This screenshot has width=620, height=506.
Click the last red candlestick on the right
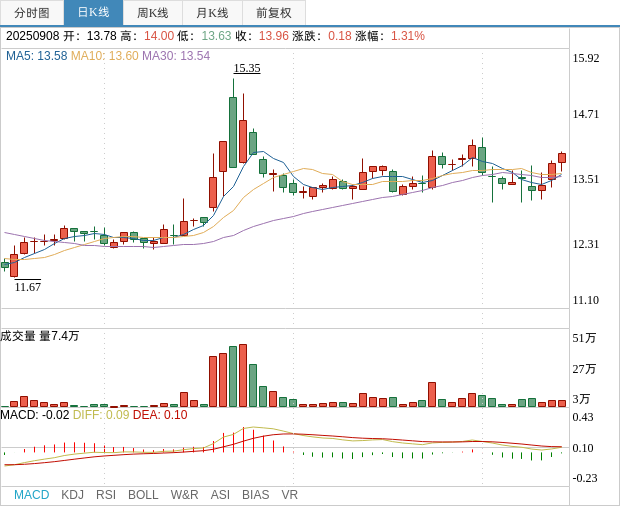(x=562, y=158)
